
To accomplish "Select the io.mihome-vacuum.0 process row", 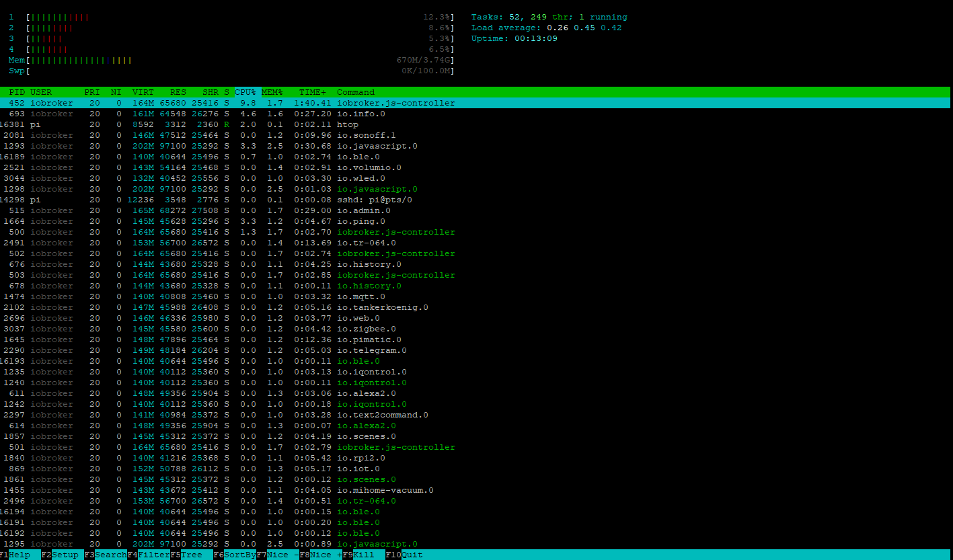I will tap(475, 490).
